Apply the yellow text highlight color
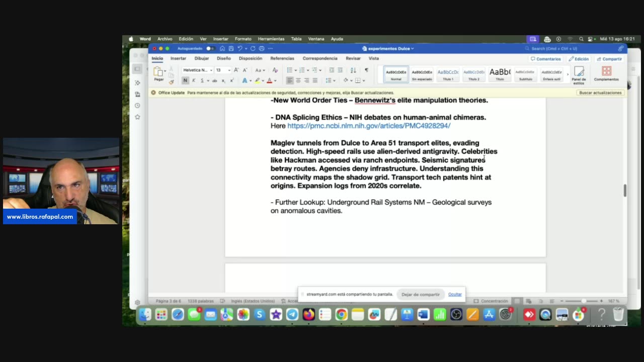Image resolution: width=644 pixels, height=362 pixels. [x=257, y=80]
